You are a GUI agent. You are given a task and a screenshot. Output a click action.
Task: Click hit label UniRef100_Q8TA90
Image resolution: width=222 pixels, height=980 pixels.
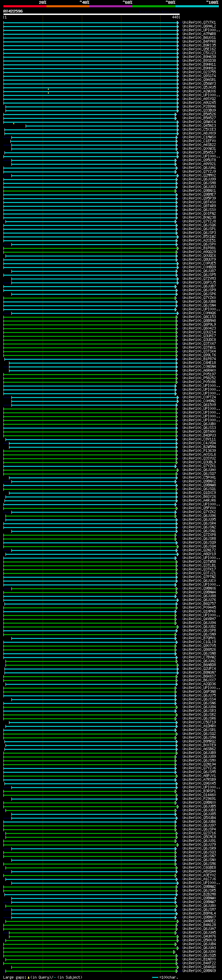tap(199, 431)
